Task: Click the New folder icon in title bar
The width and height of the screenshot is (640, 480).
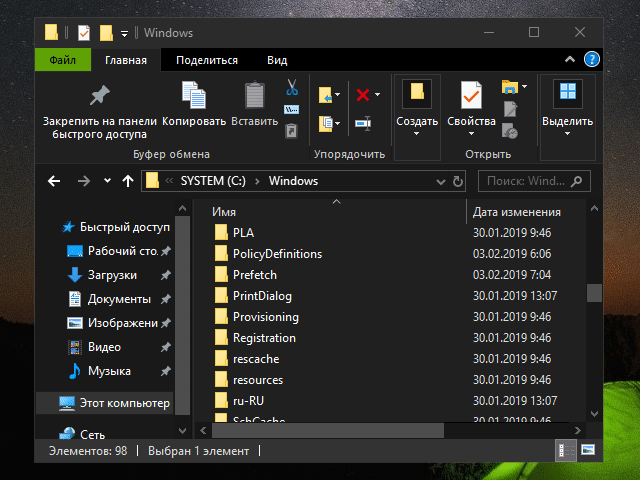Action: (106, 33)
